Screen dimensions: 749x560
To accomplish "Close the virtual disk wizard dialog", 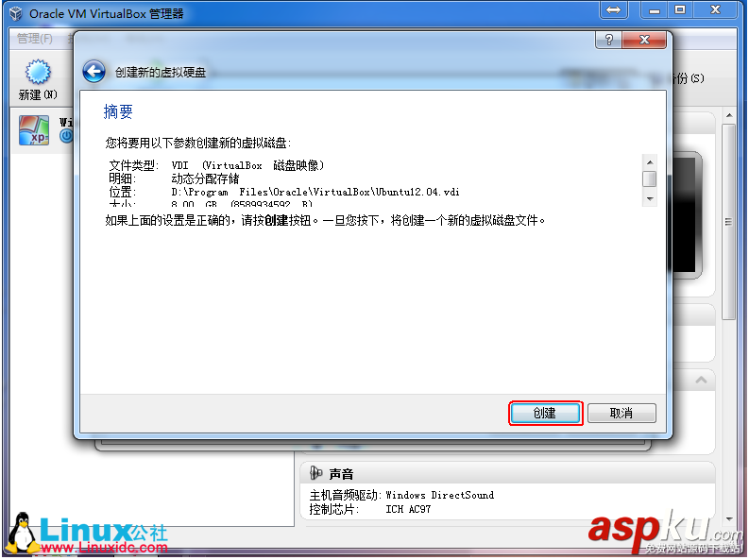I will [644, 40].
